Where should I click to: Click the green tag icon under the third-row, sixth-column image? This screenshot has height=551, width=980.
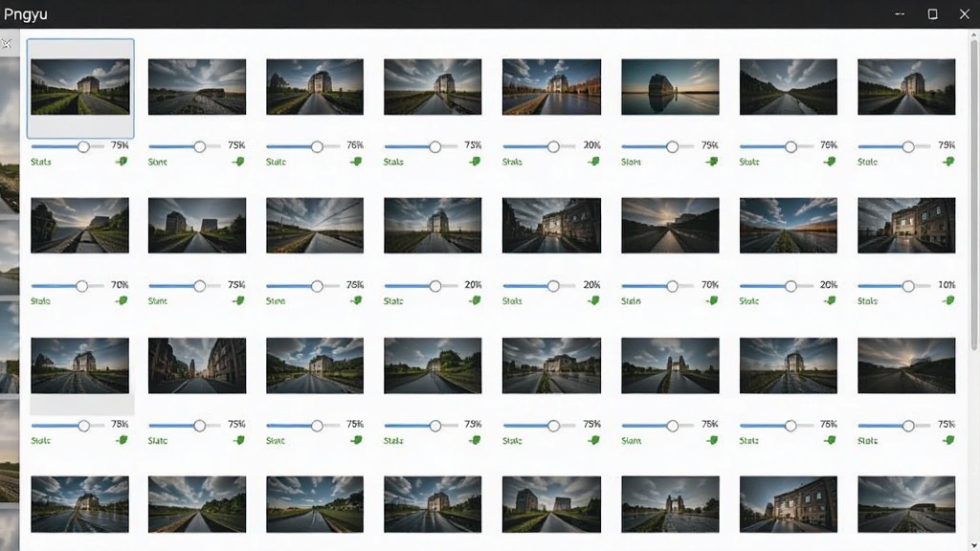click(x=712, y=440)
